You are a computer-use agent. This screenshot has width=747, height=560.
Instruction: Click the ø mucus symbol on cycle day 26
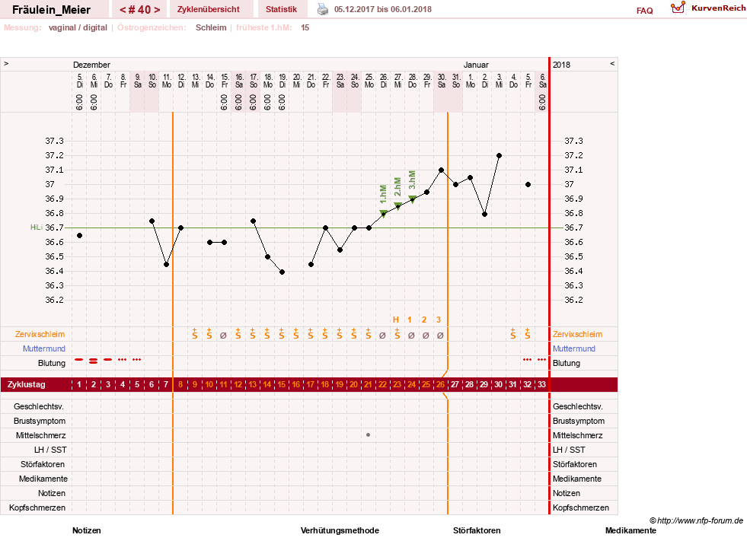click(x=441, y=336)
